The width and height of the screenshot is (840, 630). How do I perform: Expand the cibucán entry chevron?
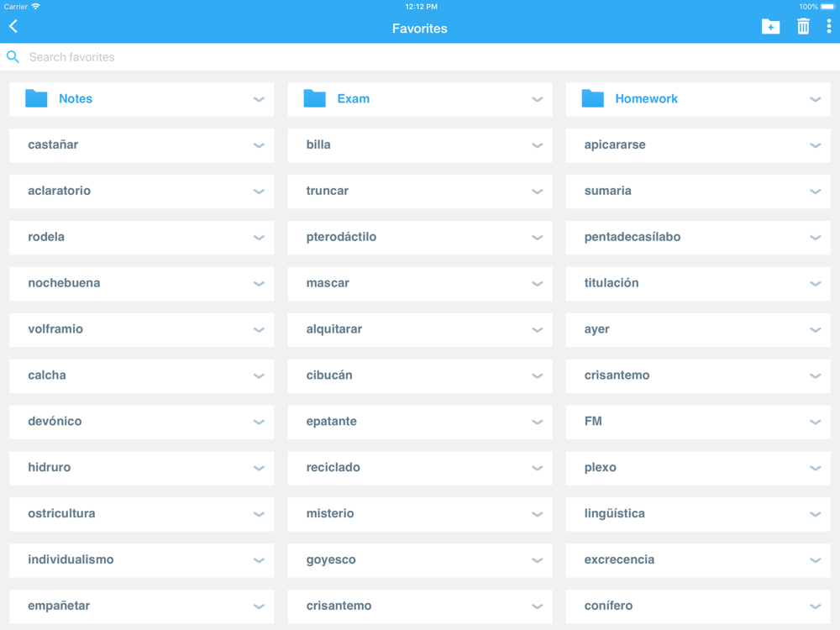pyautogui.click(x=537, y=376)
